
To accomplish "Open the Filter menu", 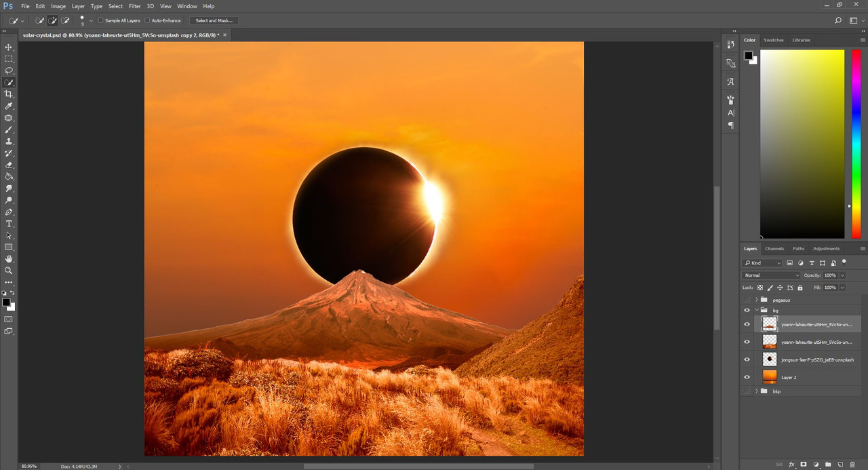I will tap(135, 6).
